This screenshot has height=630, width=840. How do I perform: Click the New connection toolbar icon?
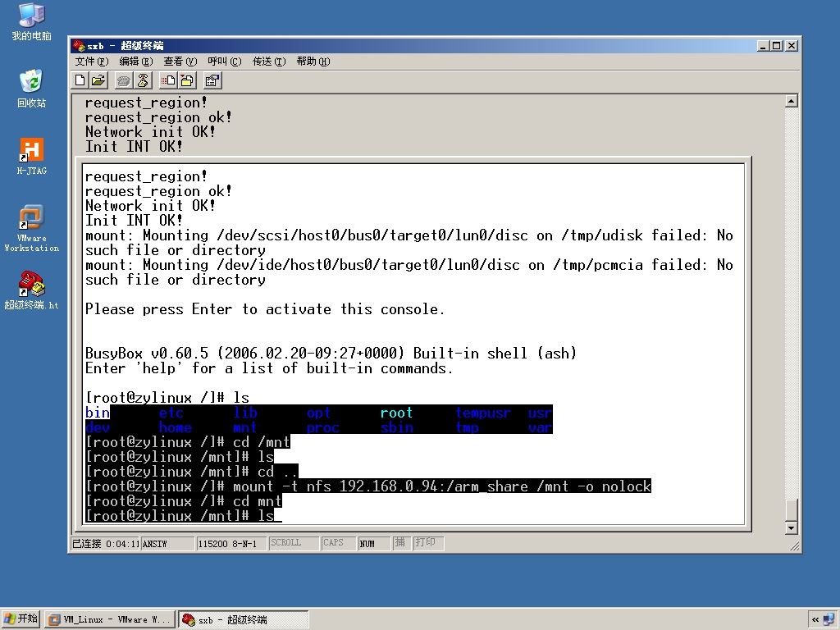tap(80, 81)
